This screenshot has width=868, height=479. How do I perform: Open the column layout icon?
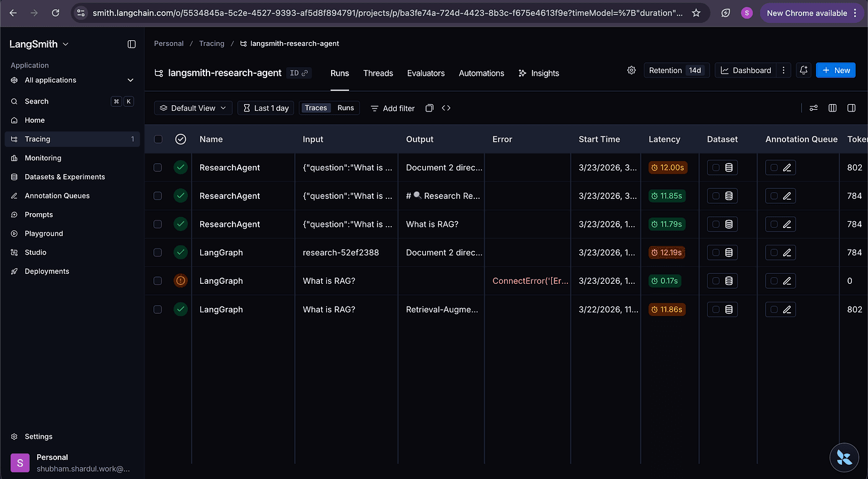[833, 108]
